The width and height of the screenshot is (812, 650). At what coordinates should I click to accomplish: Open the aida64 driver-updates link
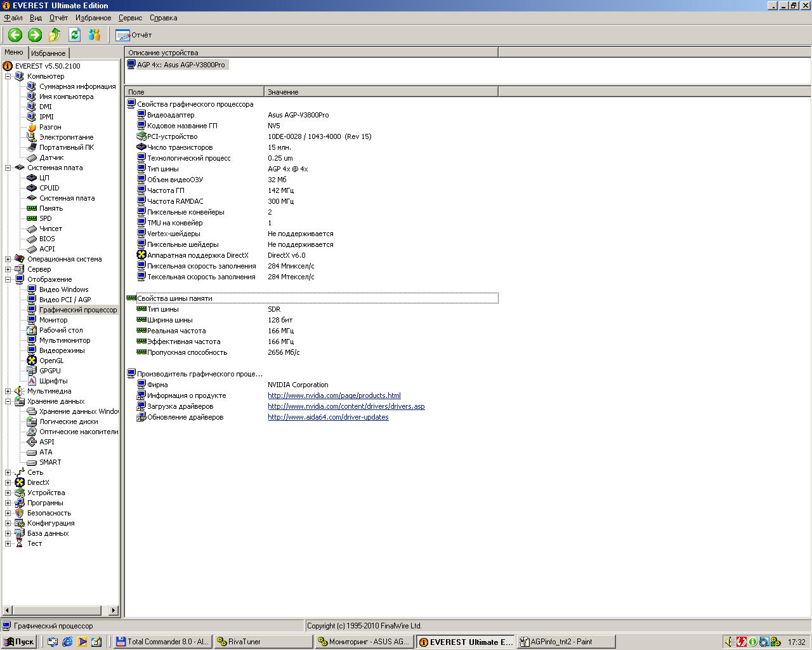(x=328, y=417)
